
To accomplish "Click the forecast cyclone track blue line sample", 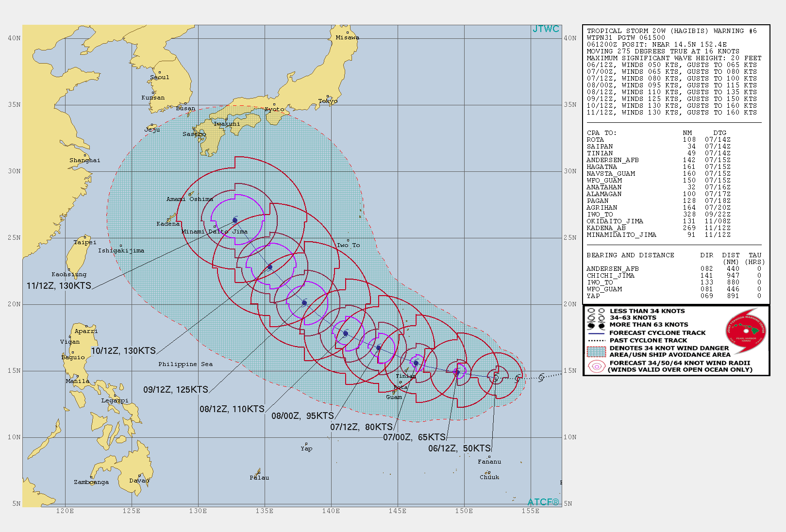I will [x=596, y=333].
